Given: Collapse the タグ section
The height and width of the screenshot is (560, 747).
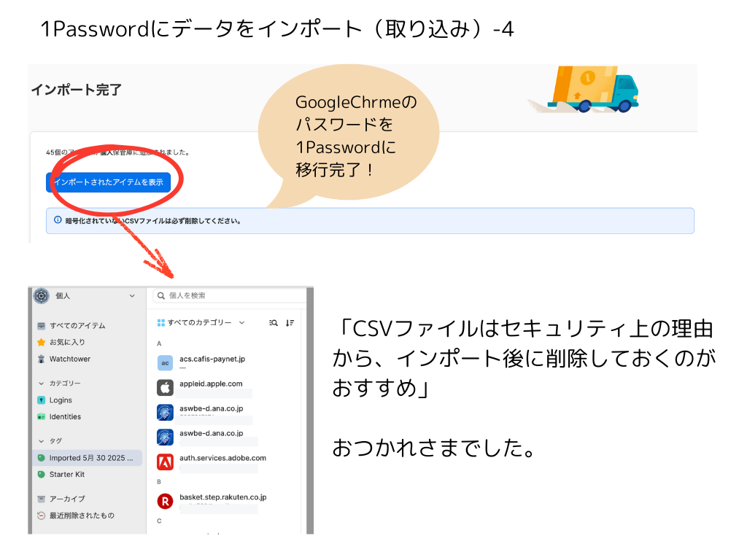Looking at the screenshot, I should [41, 441].
